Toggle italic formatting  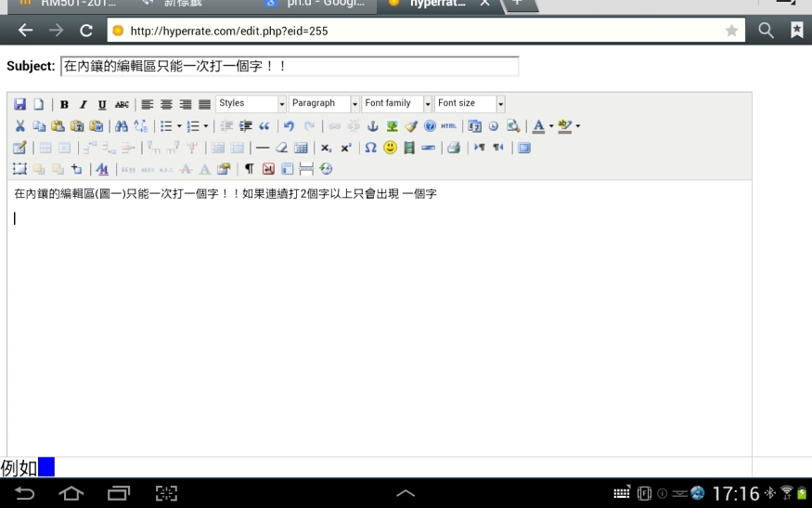tap(83, 104)
